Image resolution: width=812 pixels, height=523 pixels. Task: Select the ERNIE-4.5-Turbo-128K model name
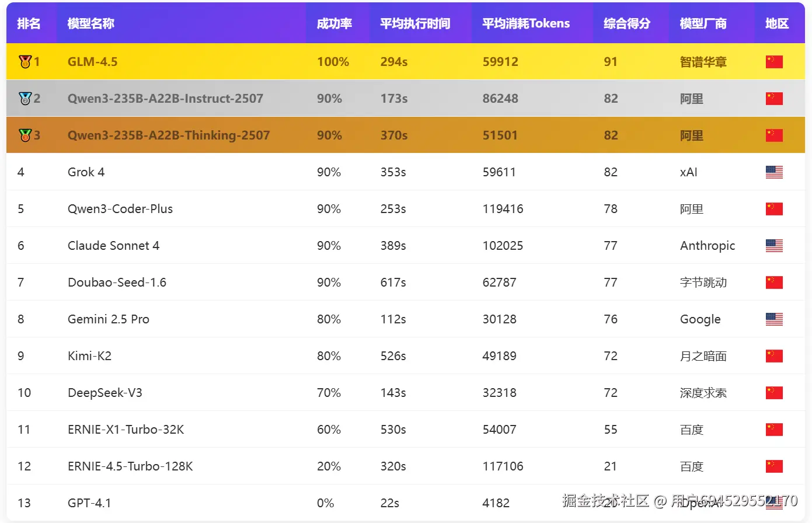pyautogui.click(x=130, y=466)
